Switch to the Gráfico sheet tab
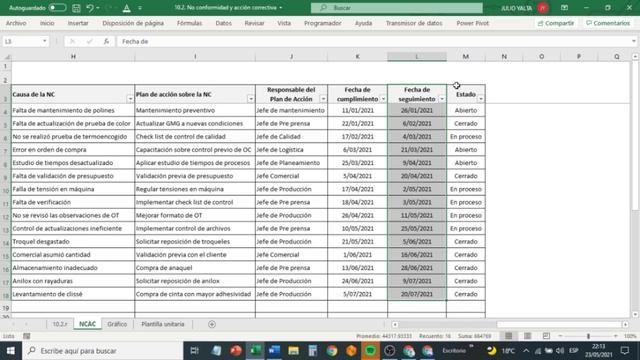Image resolution: width=640 pixels, height=360 pixels. click(117, 324)
